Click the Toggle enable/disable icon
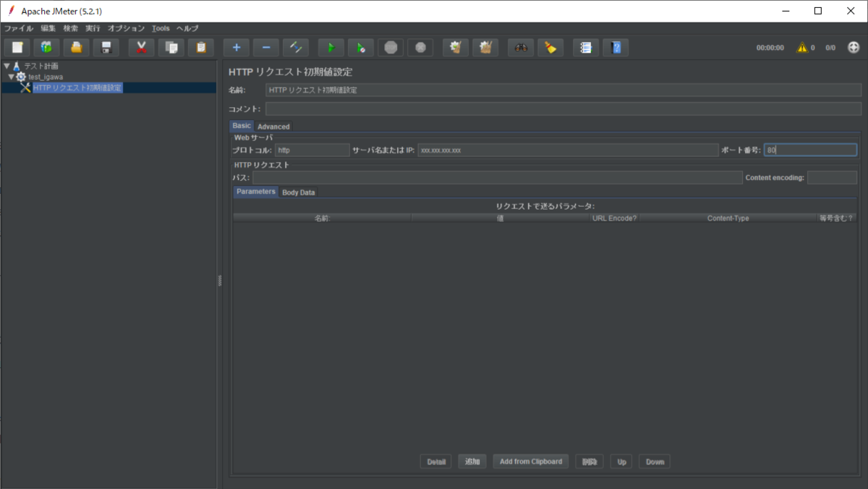 (x=296, y=48)
